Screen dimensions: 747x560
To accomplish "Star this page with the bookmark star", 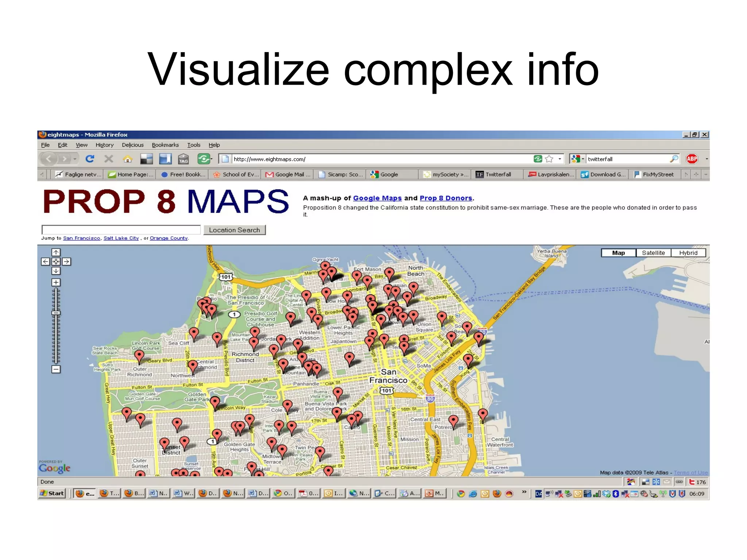I will point(549,159).
